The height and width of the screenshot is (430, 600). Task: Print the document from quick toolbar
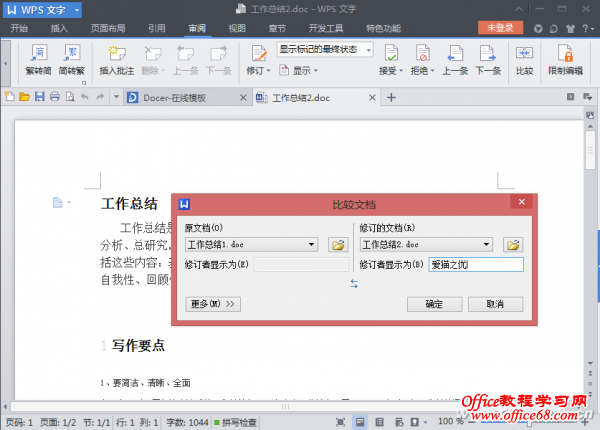[x=55, y=97]
